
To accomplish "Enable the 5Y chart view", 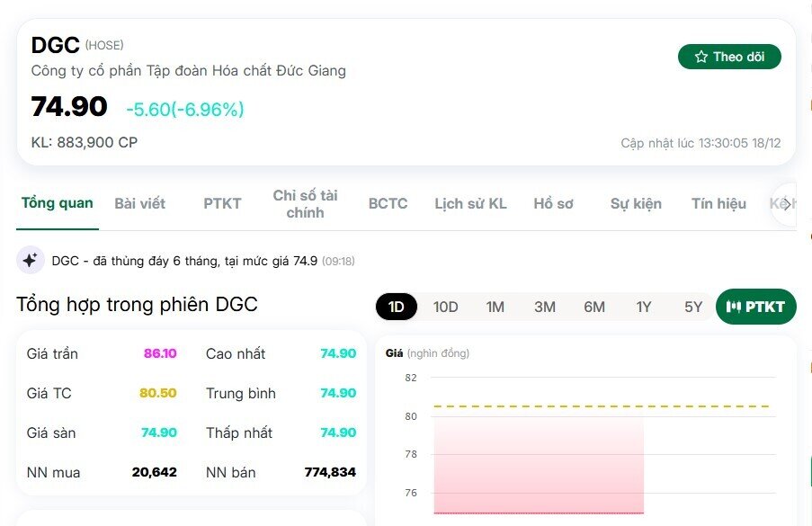I will (x=692, y=307).
